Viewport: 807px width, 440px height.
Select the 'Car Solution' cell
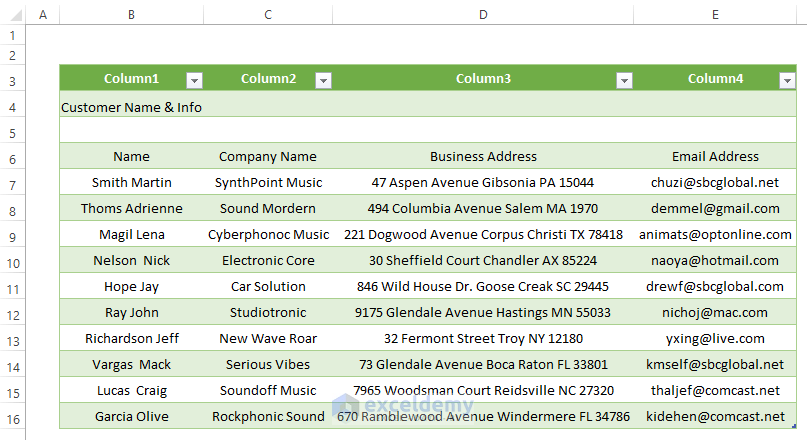click(x=268, y=286)
